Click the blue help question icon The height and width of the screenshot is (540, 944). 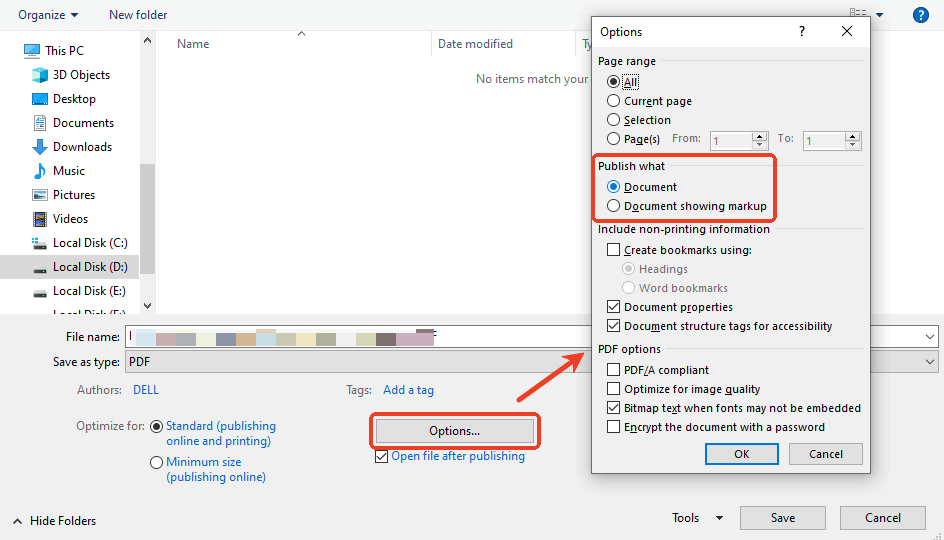[x=920, y=15]
